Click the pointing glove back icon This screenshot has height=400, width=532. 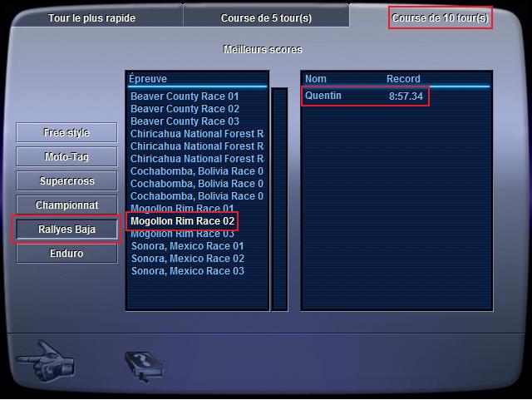click(46, 362)
